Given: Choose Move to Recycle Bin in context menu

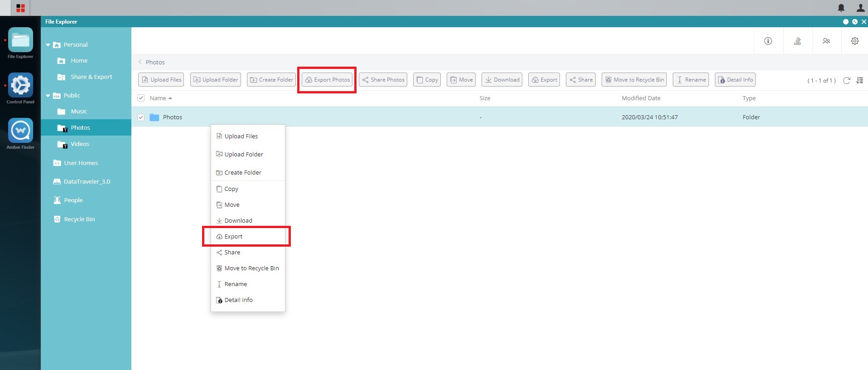Looking at the screenshot, I should point(248,268).
